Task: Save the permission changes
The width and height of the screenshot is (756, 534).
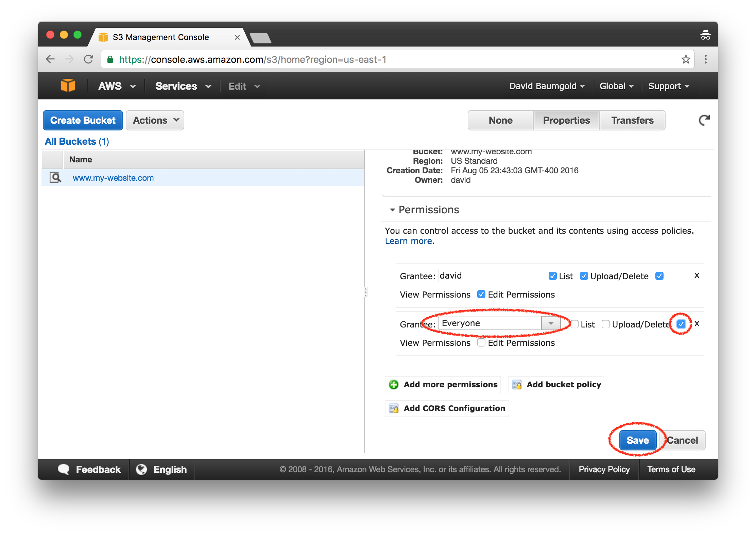Action: (x=638, y=440)
